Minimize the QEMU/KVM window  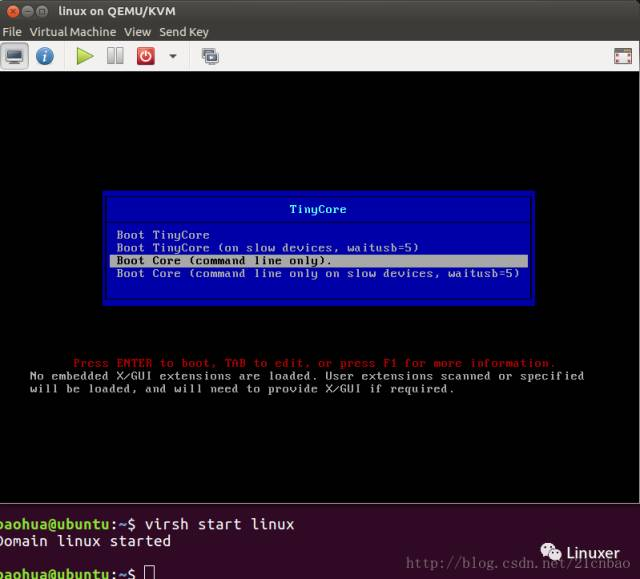(x=27, y=11)
